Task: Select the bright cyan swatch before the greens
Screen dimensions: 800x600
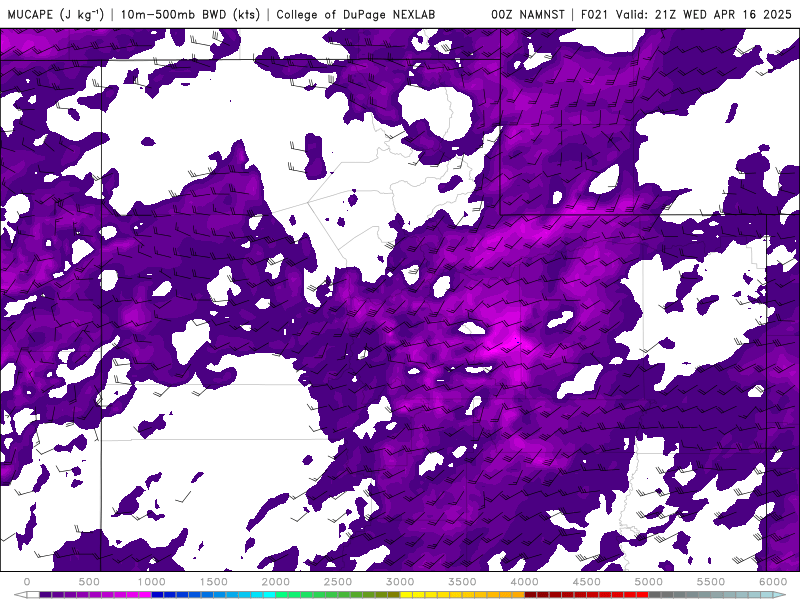Action: [x=269, y=594]
